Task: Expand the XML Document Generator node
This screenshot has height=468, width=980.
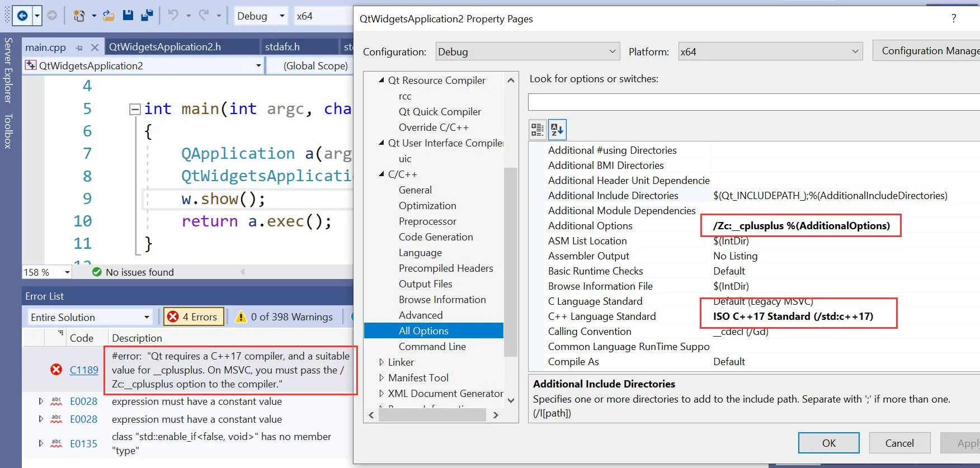Action: (x=381, y=394)
